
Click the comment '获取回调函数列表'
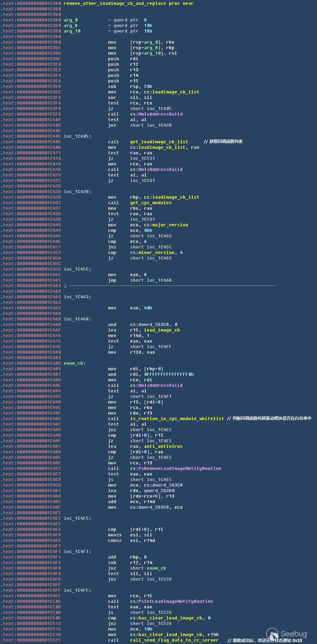click(226, 142)
